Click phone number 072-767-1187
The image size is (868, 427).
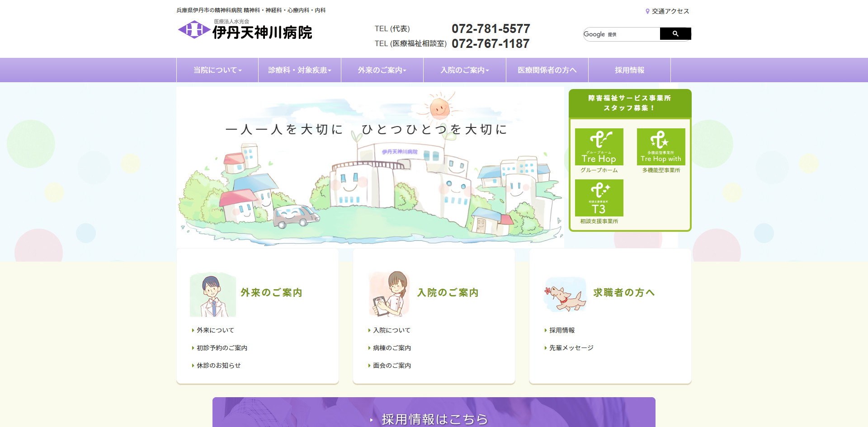[491, 43]
